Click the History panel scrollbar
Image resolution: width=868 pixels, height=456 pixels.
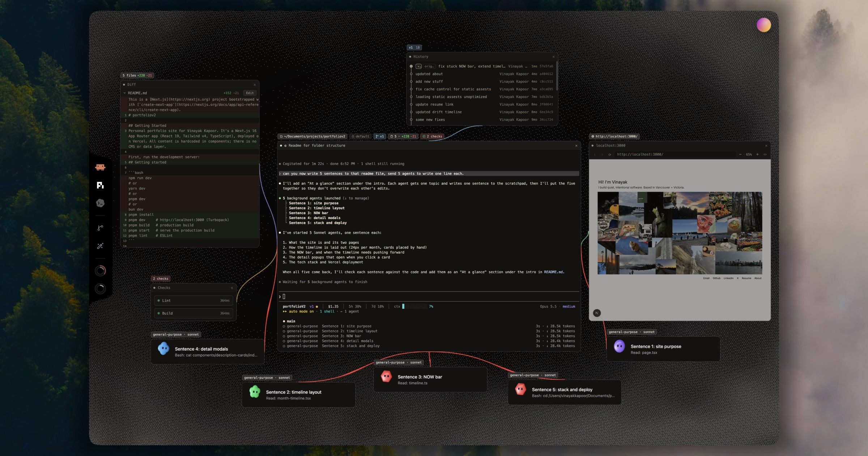pos(557,76)
